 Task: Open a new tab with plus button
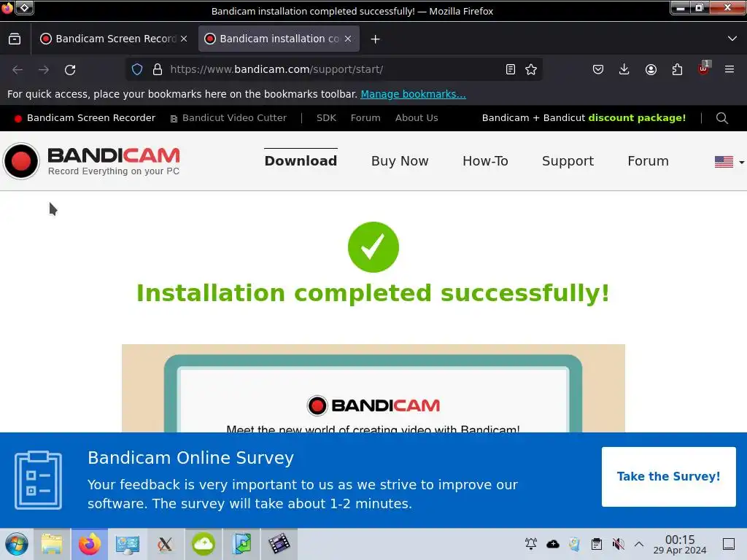[376, 39]
